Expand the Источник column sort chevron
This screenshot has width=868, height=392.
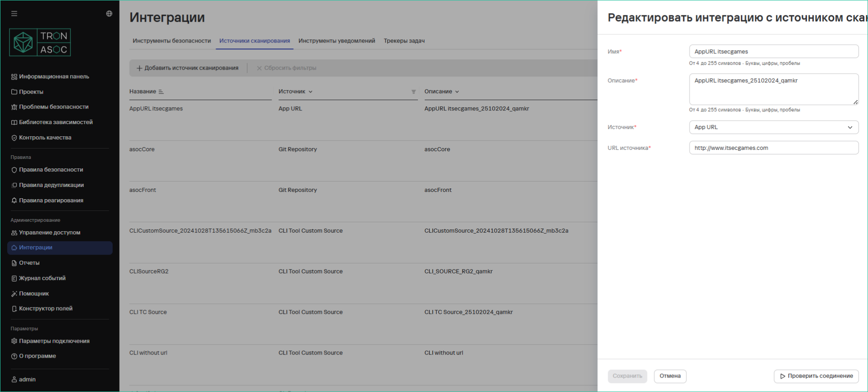pyautogui.click(x=311, y=92)
